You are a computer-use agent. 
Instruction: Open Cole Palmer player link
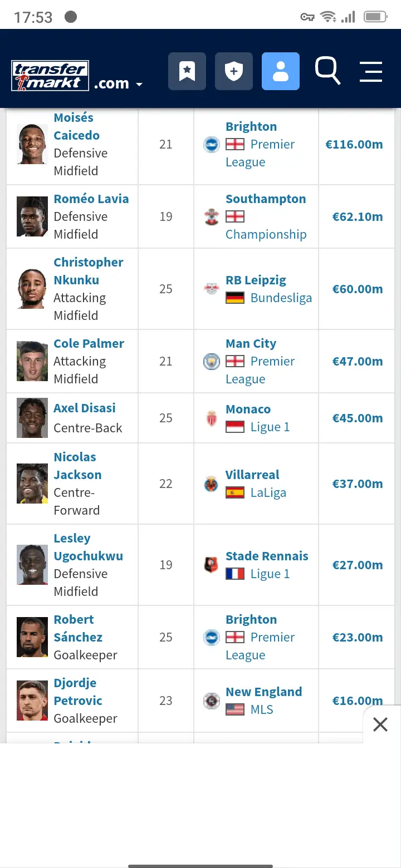pyautogui.click(x=89, y=343)
